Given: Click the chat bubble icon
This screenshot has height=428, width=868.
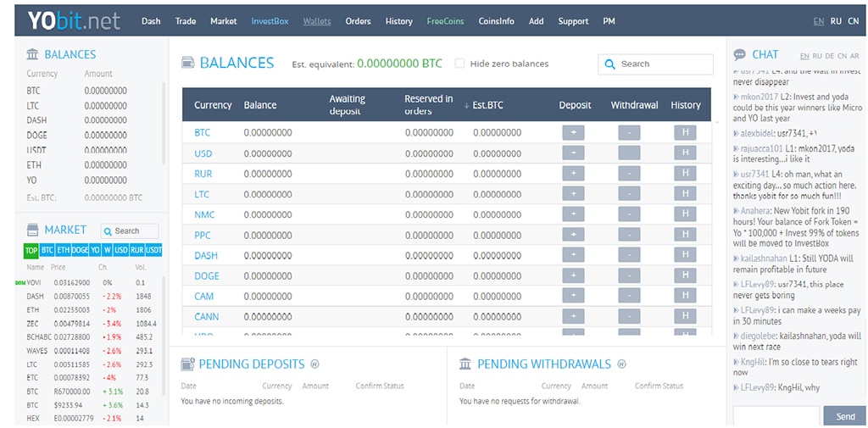Looking at the screenshot, I should click(739, 55).
